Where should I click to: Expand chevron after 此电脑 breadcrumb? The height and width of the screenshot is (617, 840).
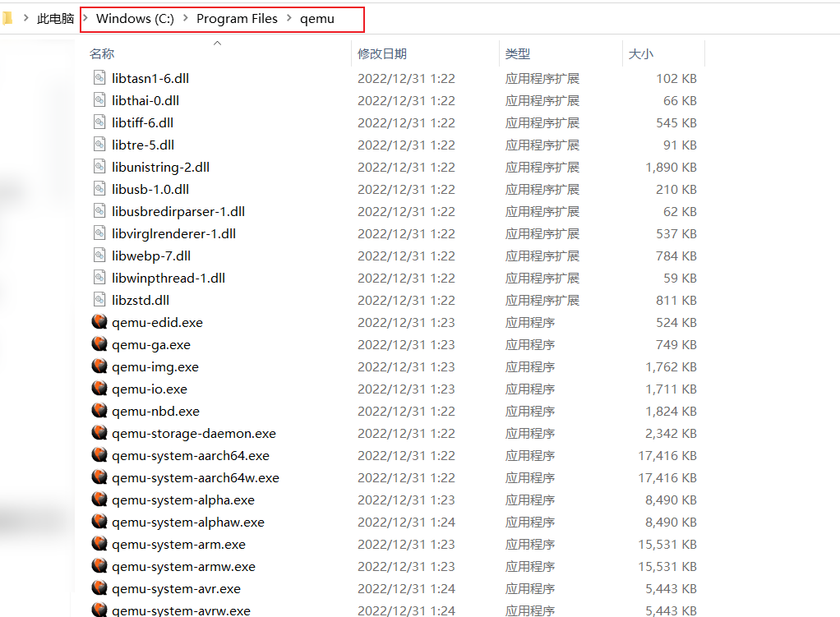pyautogui.click(x=85, y=18)
